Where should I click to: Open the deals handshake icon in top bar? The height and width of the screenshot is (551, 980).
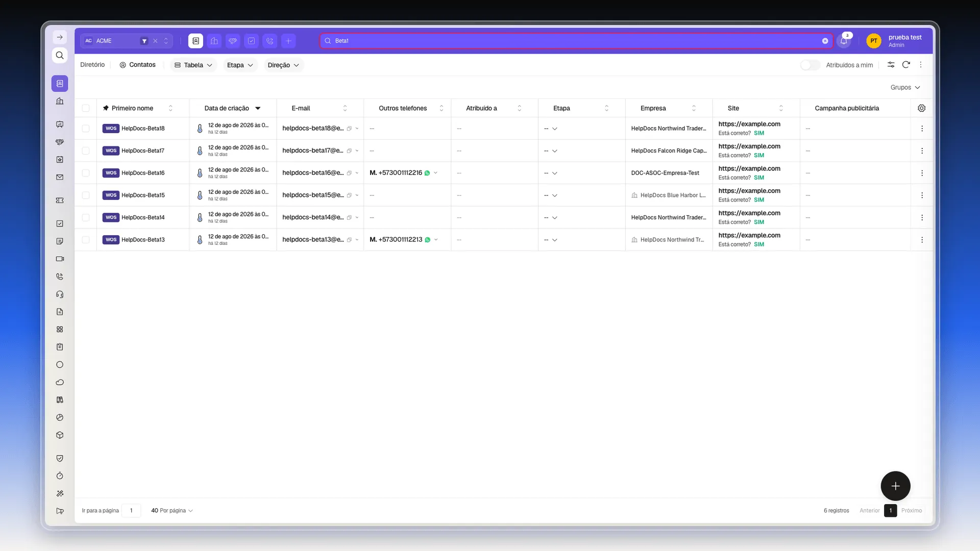pyautogui.click(x=233, y=41)
